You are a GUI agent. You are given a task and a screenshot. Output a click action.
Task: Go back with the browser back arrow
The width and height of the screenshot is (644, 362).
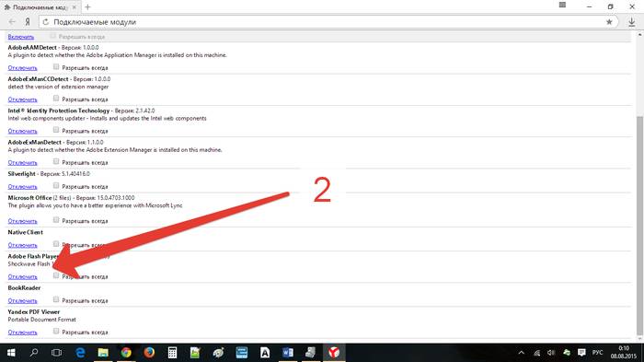point(12,22)
